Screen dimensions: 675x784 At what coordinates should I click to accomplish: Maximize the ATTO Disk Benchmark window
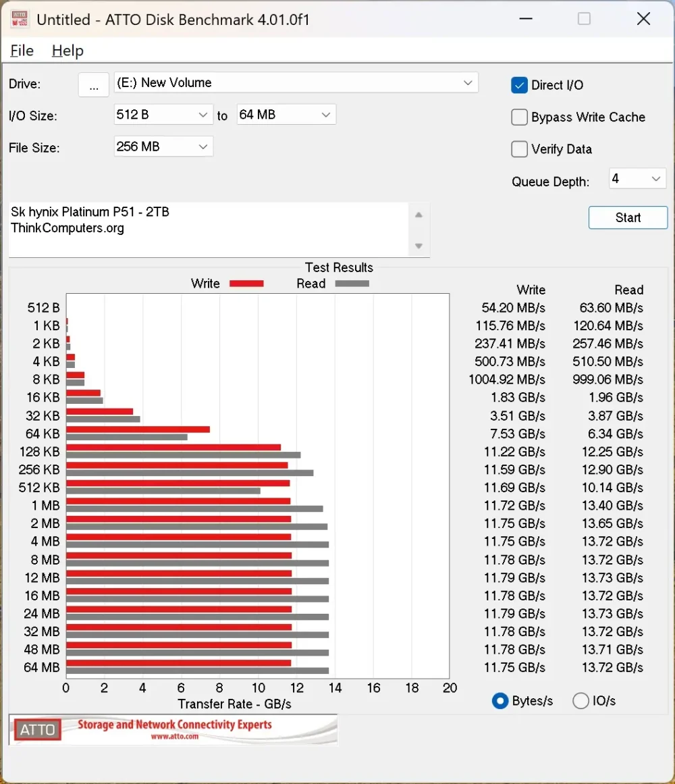coord(584,19)
